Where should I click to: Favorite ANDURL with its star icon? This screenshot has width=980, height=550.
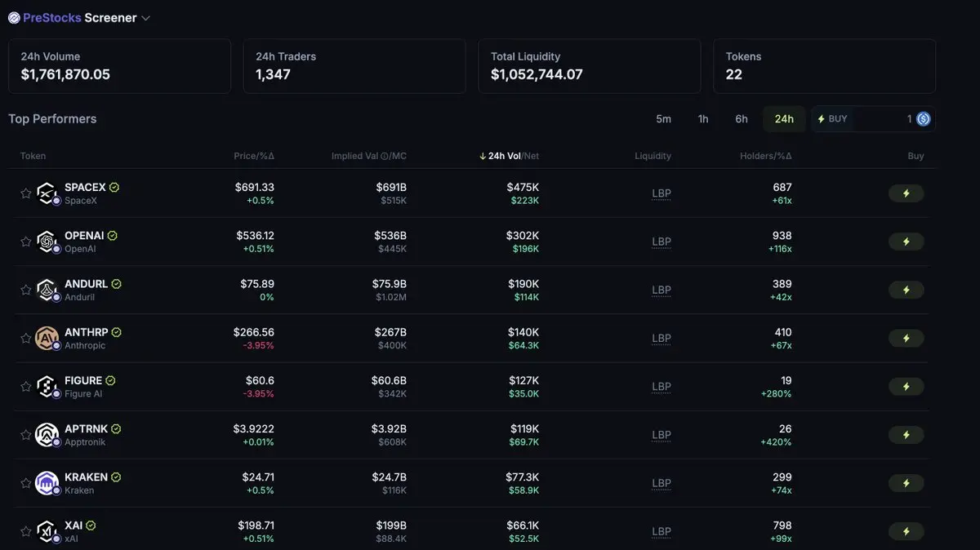pyautogui.click(x=26, y=290)
